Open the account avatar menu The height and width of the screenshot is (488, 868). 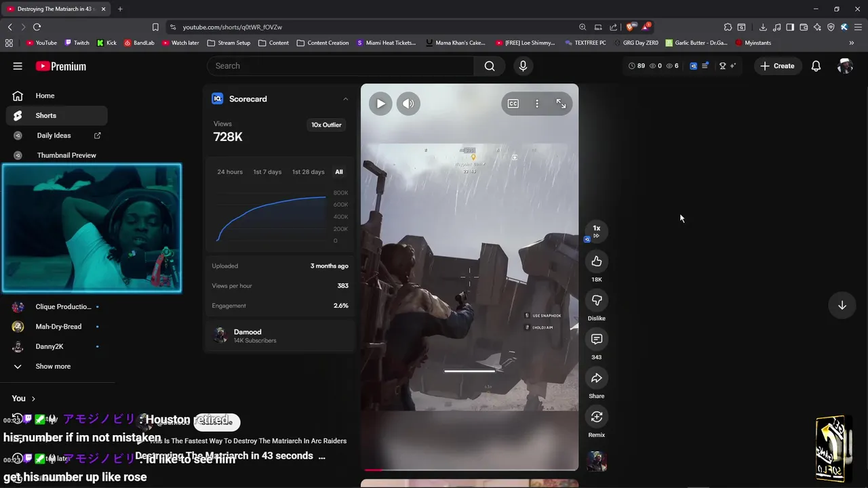click(845, 66)
